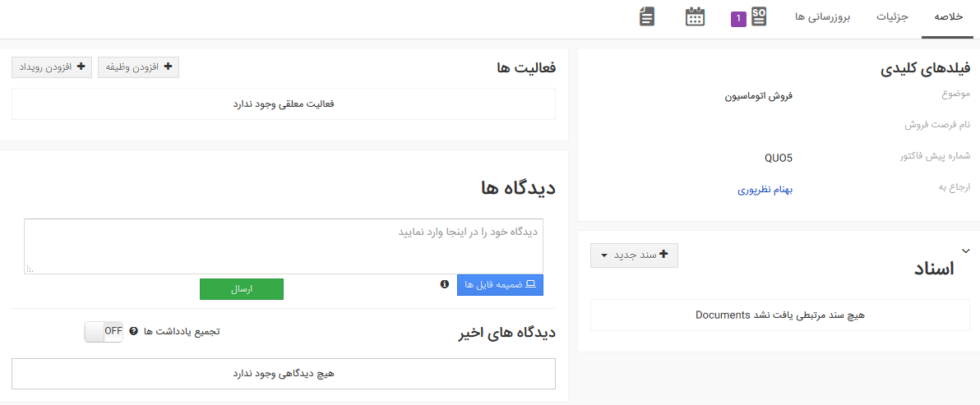Click the info icon beside attach files

click(x=445, y=284)
